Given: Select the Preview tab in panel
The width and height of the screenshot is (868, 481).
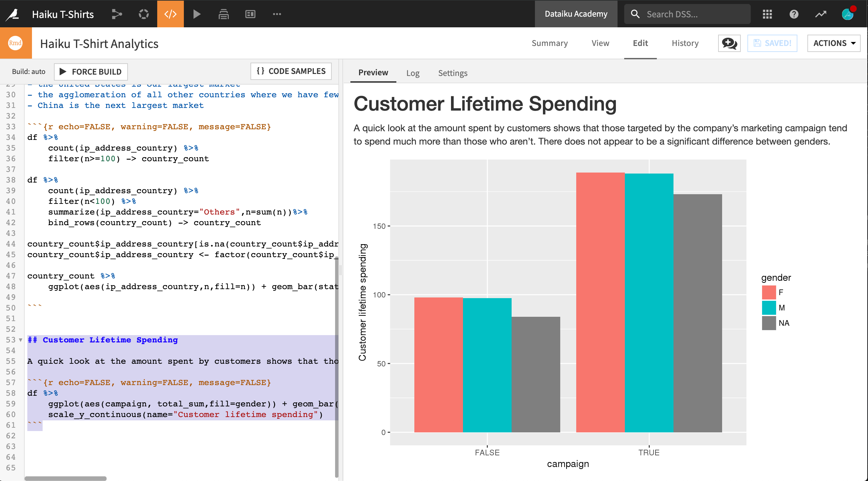Looking at the screenshot, I should 373,73.
